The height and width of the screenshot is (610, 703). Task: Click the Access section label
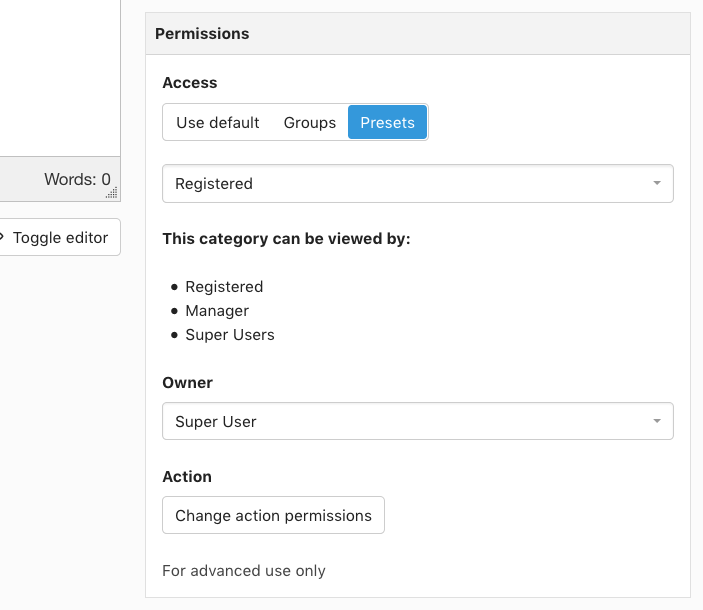(x=190, y=82)
